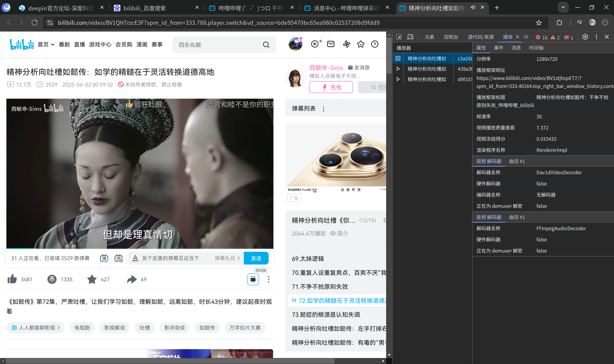Open the messages envelope icon in Bilibili header
This screenshot has height=364, width=614.
tap(331, 44)
